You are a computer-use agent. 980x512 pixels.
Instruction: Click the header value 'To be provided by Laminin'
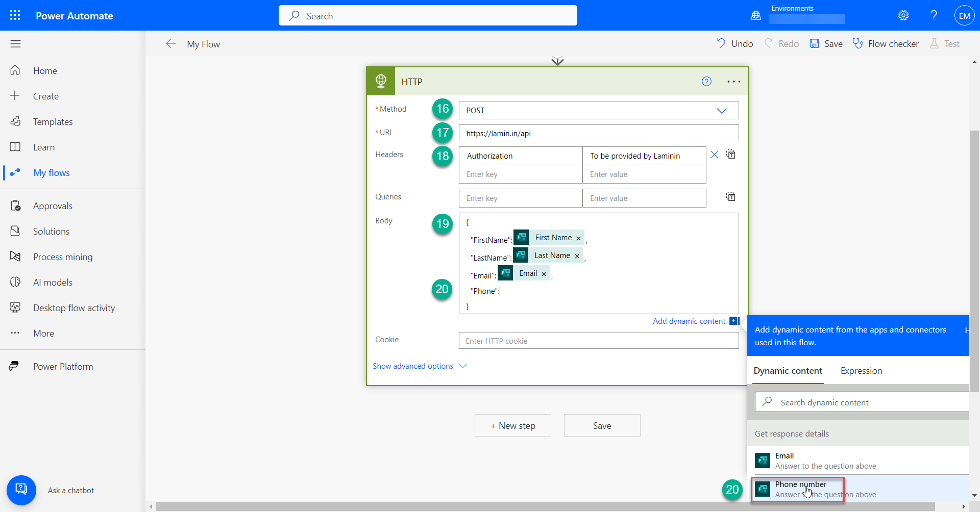pyautogui.click(x=644, y=156)
